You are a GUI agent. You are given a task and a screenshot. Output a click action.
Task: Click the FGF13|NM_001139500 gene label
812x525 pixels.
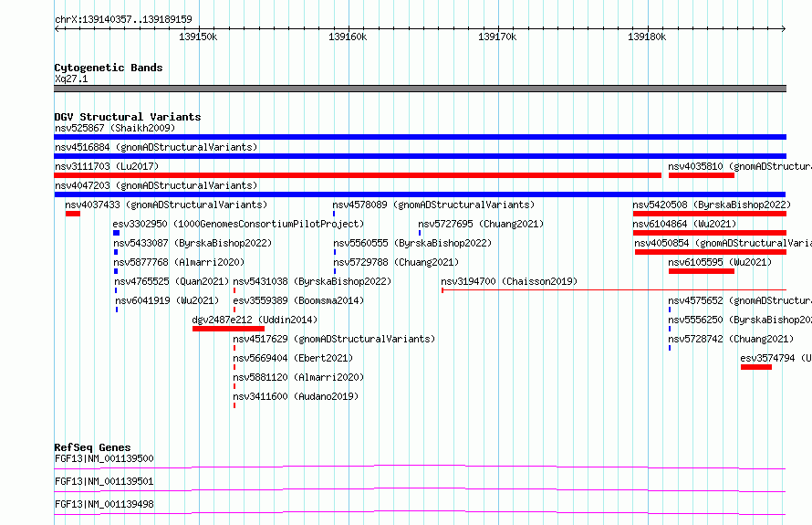click(x=104, y=458)
